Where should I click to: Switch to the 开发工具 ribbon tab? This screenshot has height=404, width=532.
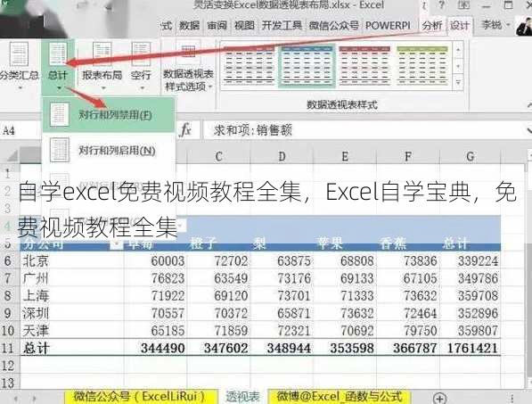point(282,26)
